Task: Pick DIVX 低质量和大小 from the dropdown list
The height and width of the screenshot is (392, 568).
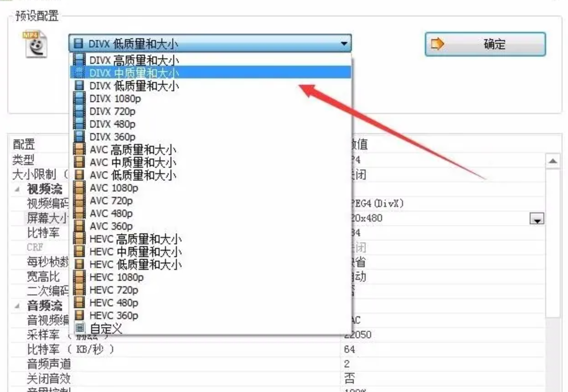Action: 211,85
